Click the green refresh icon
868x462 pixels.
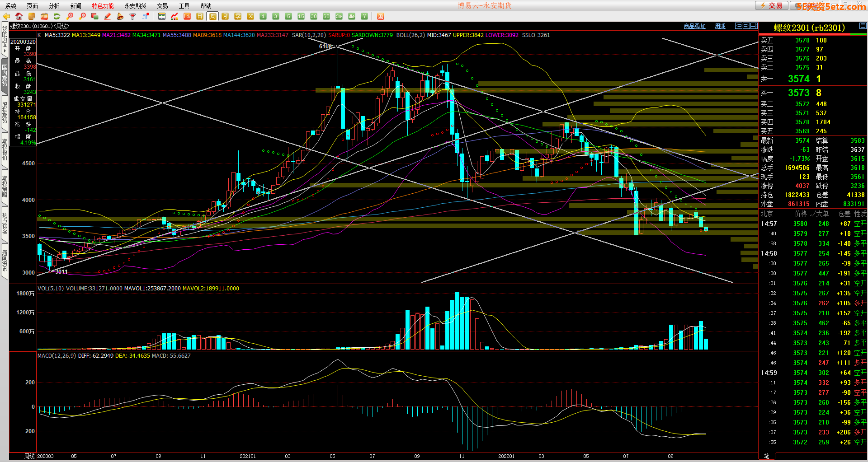coord(57,16)
